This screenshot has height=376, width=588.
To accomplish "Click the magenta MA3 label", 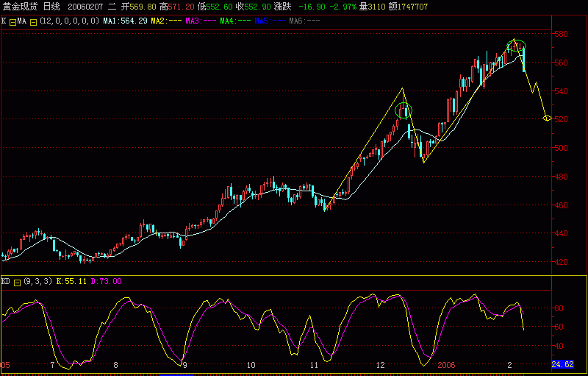I will (x=201, y=21).
